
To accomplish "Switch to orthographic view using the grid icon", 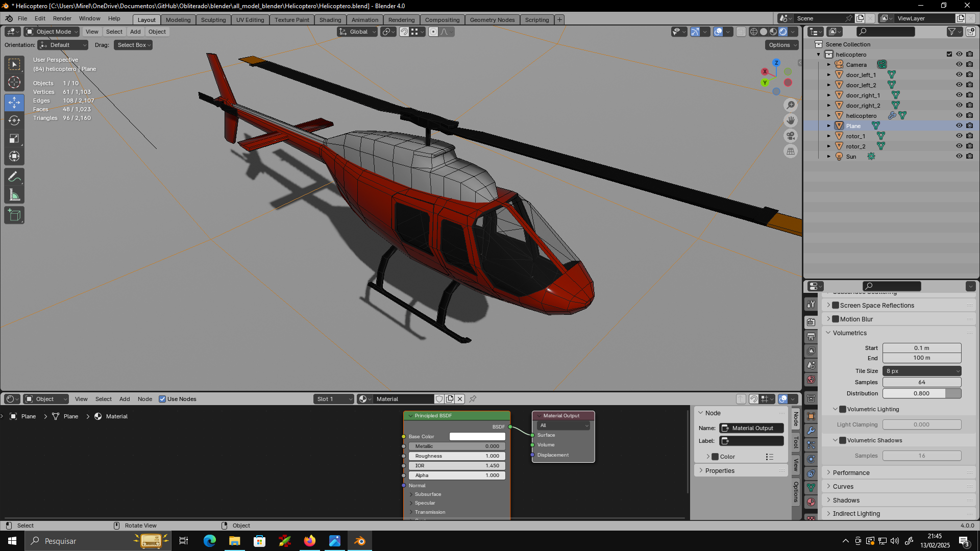I will pyautogui.click(x=791, y=152).
